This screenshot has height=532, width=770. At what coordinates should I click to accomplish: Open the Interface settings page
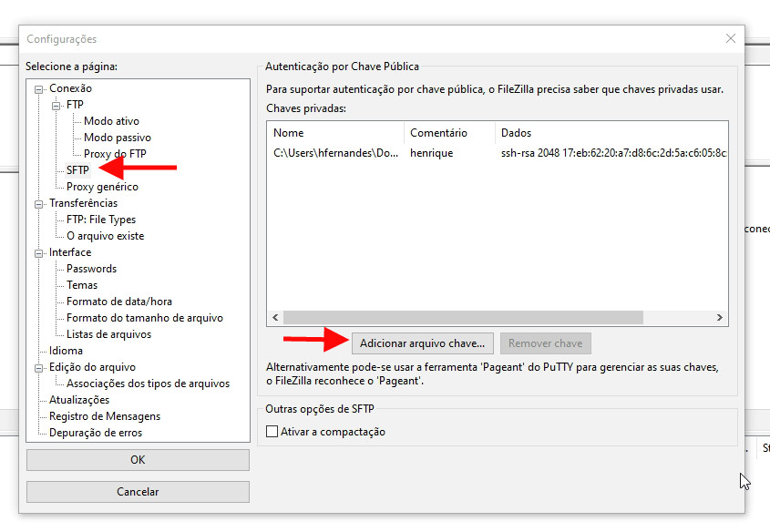pos(70,251)
